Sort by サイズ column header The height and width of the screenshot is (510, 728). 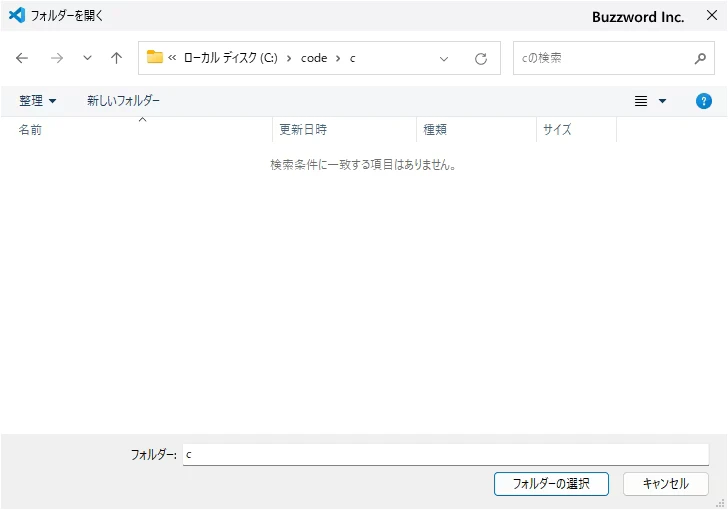(577, 130)
